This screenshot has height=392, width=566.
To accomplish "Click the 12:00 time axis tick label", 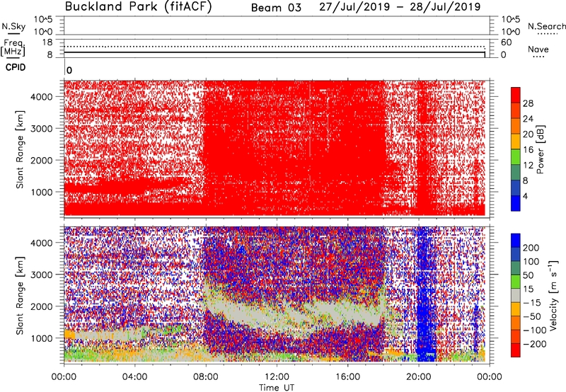I will point(277,377).
